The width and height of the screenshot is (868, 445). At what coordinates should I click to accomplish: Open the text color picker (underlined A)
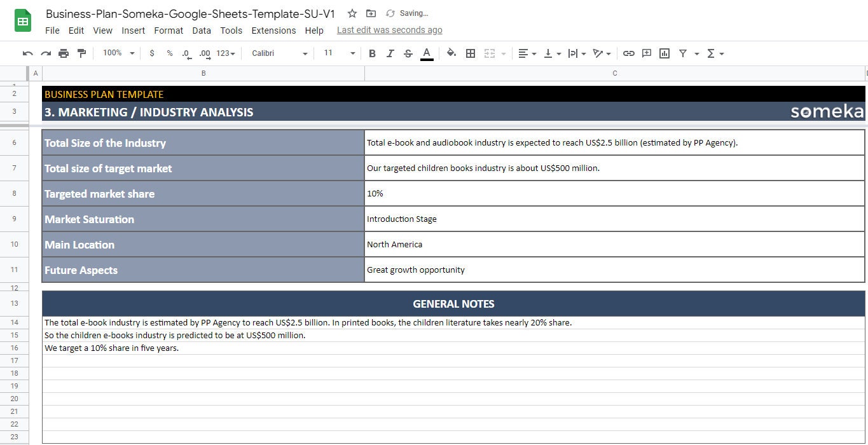(x=427, y=53)
